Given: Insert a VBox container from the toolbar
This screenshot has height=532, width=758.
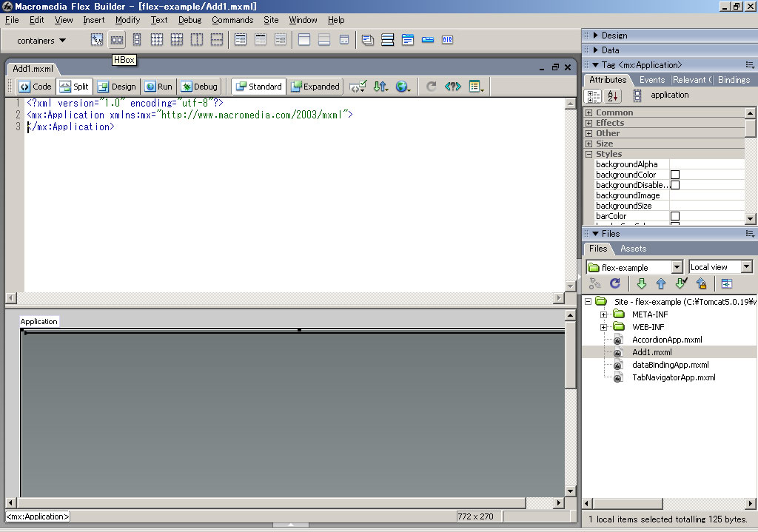Looking at the screenshot, I should click(137, 40).
